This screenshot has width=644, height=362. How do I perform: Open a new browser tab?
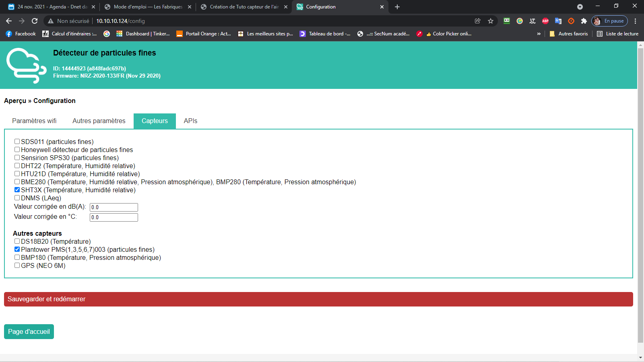click(x=397, y=7)
